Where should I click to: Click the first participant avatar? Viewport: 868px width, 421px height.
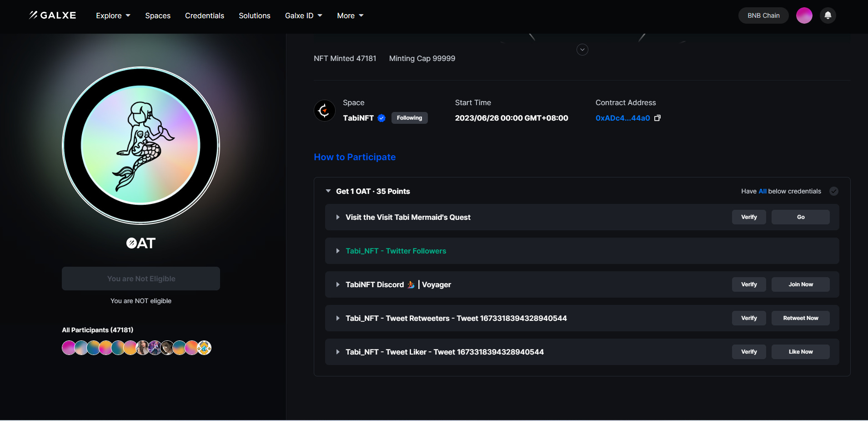[68, 347]
